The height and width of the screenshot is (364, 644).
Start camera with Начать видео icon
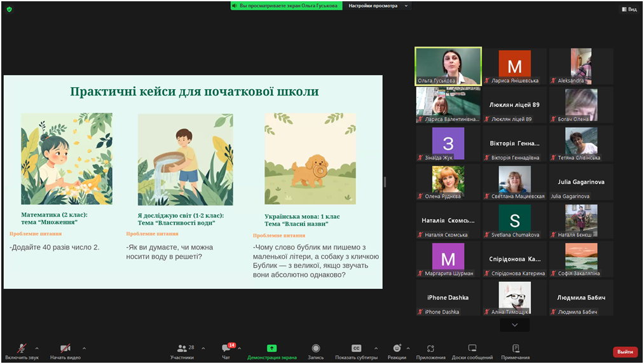(65, 349)
